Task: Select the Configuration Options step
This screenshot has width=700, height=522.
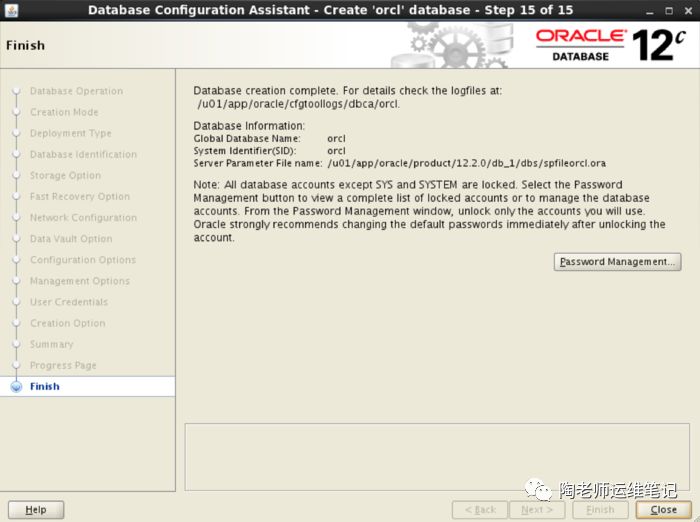Action: pos(83,260)
